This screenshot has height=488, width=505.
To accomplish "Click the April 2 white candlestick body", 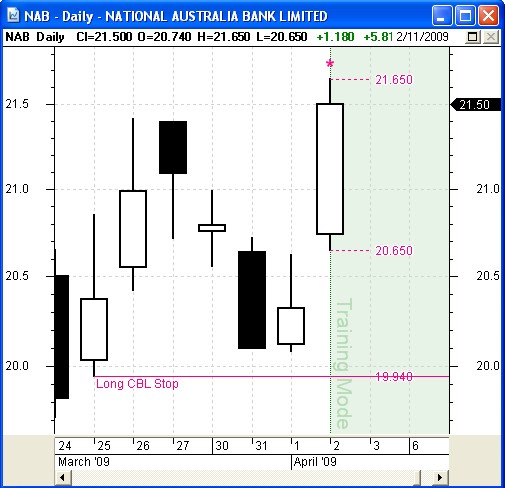I will [x=330, y=169].
